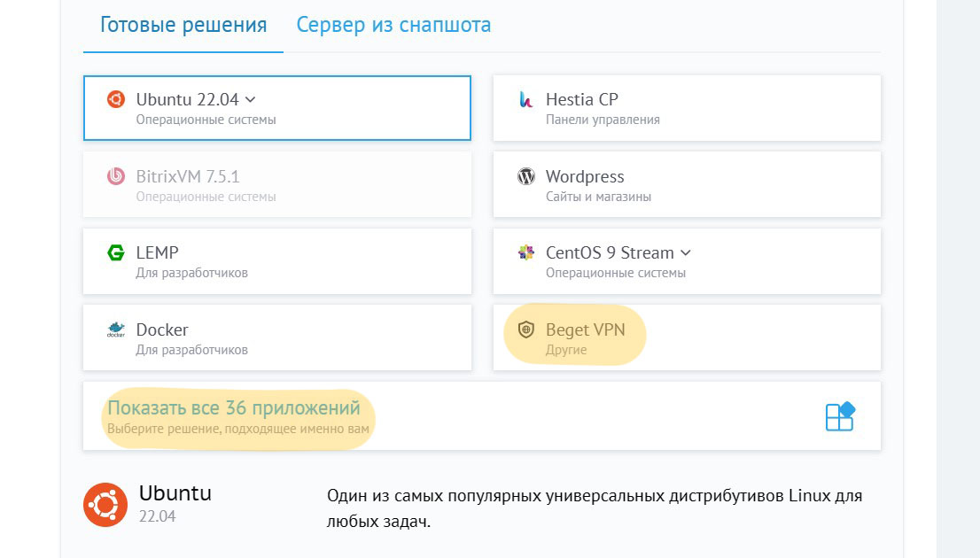
Task: Click the Панели управления label under Hestia CP
Action: 603,120
